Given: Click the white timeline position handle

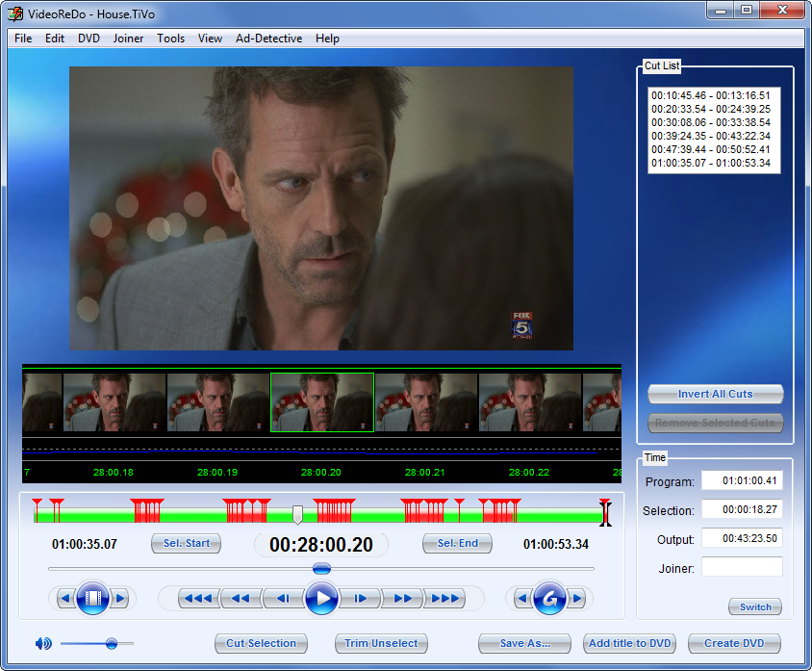Looking at the screenshot, I should 297,514.
